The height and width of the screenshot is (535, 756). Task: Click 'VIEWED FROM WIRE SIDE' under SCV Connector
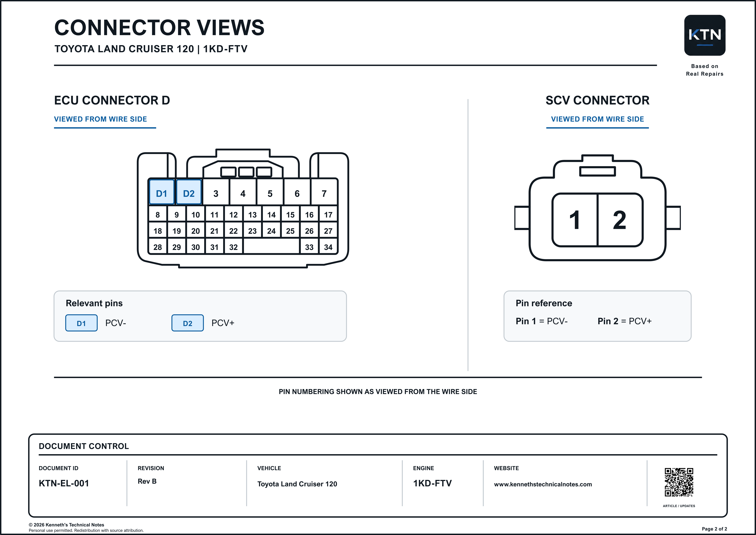click(598, 119)
